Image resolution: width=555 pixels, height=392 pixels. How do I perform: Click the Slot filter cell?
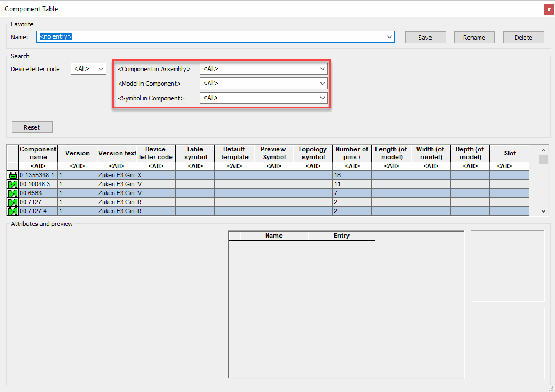click(x=510, y=166)
